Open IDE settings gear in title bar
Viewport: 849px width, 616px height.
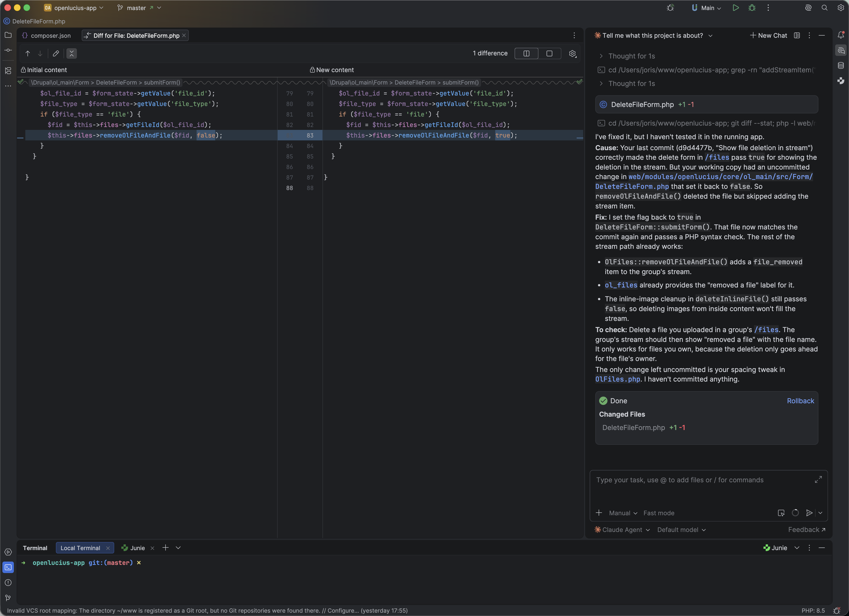[840, 8]
